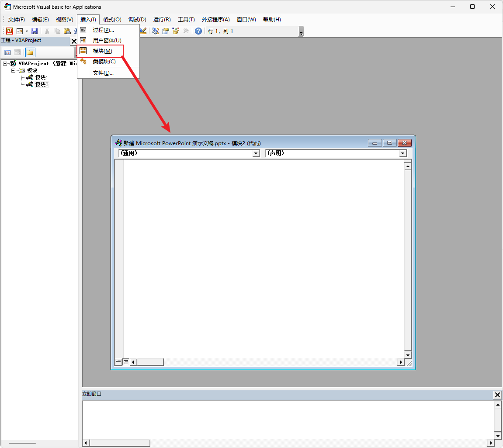503x448 pixels.
Task: Open the 格式(O) menu
Action: click(112, 20)
